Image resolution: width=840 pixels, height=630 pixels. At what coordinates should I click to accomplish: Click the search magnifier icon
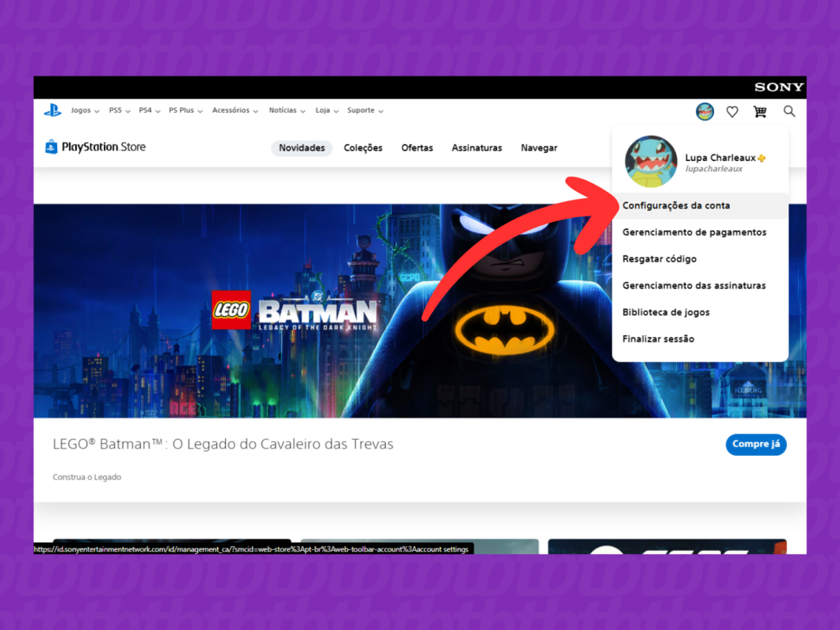(788, 111)
